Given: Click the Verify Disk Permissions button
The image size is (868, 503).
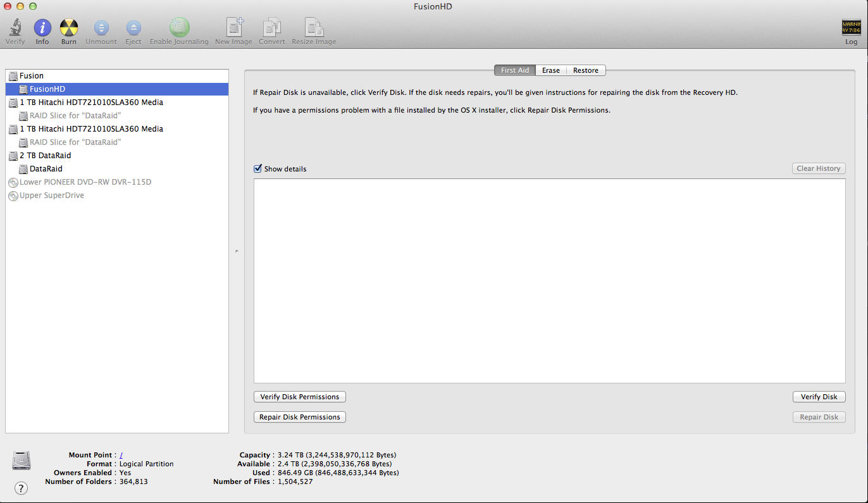Looking at the screenshot, I should pyautogui.click(x=300, y=397).
